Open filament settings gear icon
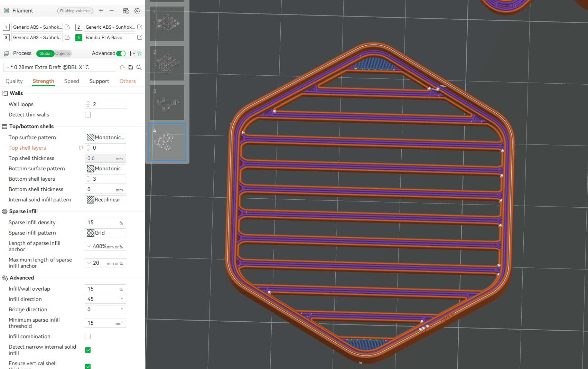Viewport: 588px width, 369px height. click(x=137, y=11)
